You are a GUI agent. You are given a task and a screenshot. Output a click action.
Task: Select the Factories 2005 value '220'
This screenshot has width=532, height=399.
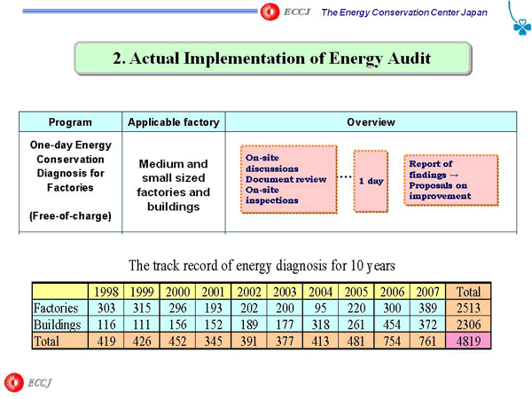[356, 308]
